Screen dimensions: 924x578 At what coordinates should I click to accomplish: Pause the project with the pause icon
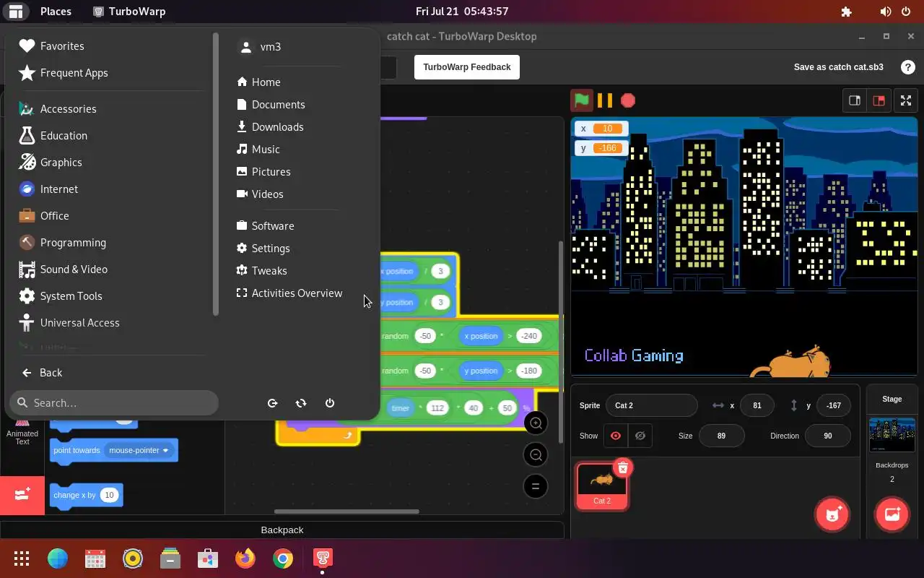605,100
